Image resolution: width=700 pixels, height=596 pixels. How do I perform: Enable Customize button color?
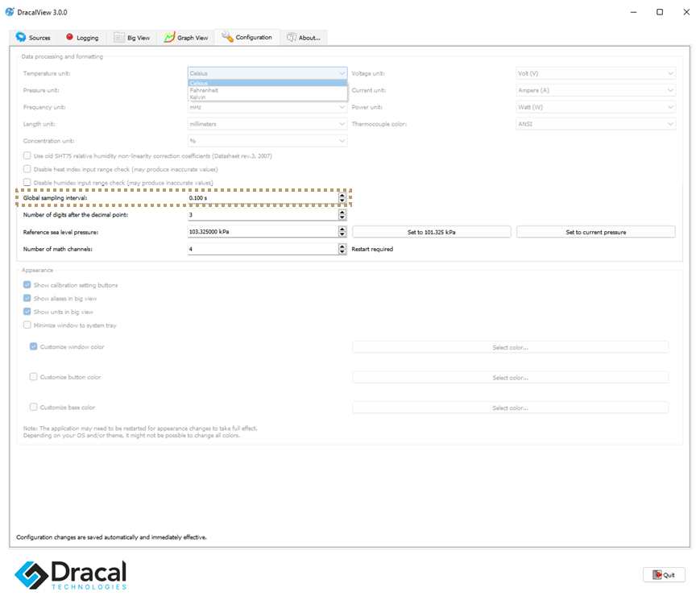click(x=34, y=377)
